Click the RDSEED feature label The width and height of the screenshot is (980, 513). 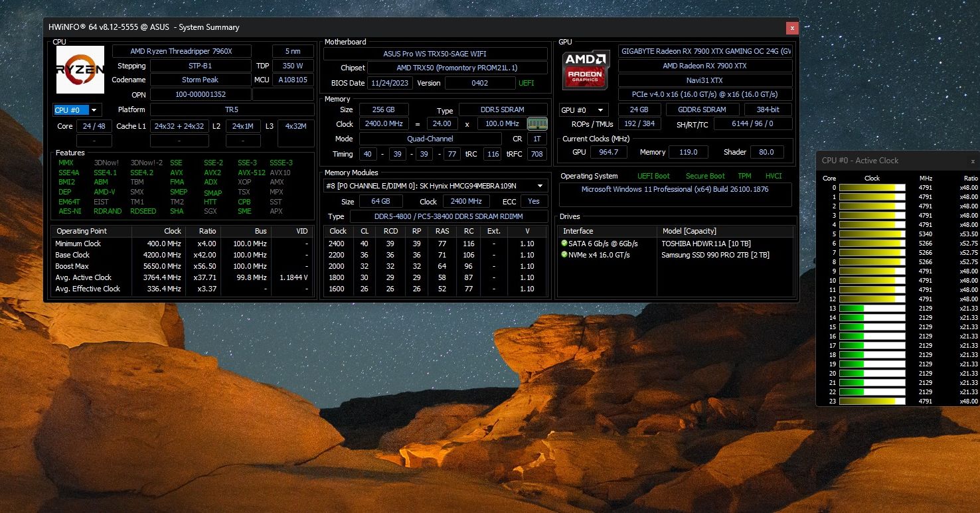[x=143, y=211]
